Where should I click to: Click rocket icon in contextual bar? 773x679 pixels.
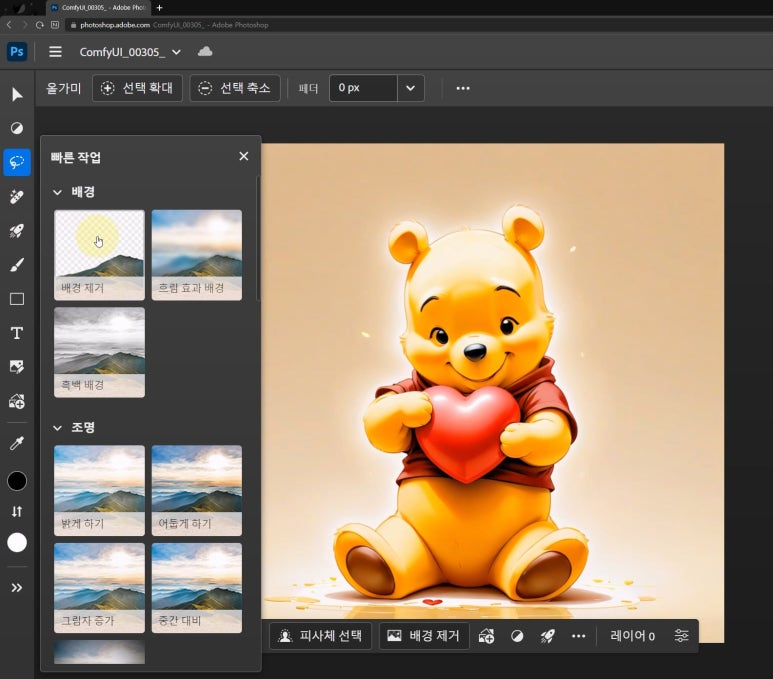pyautogui.click(x=547, y=636)
